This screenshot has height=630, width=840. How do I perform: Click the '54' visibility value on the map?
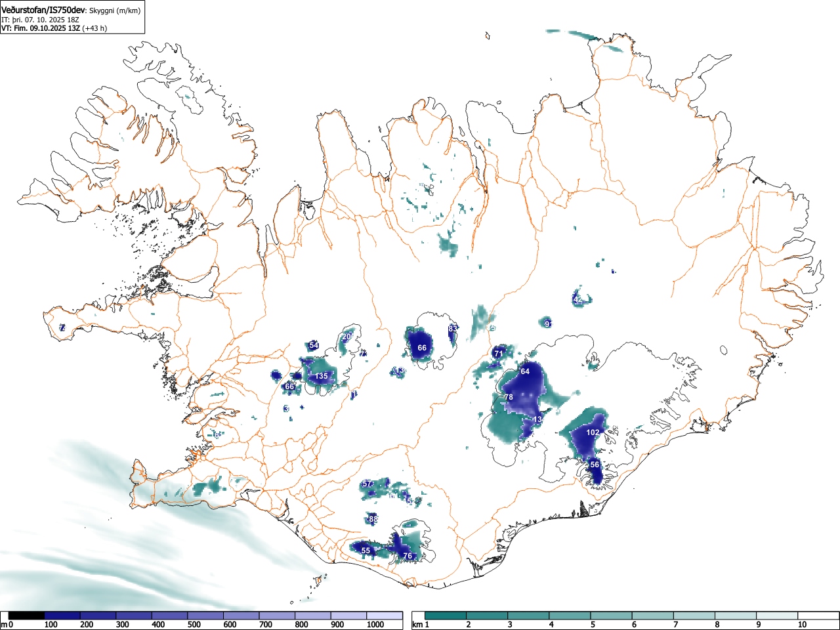click(314, 346)
